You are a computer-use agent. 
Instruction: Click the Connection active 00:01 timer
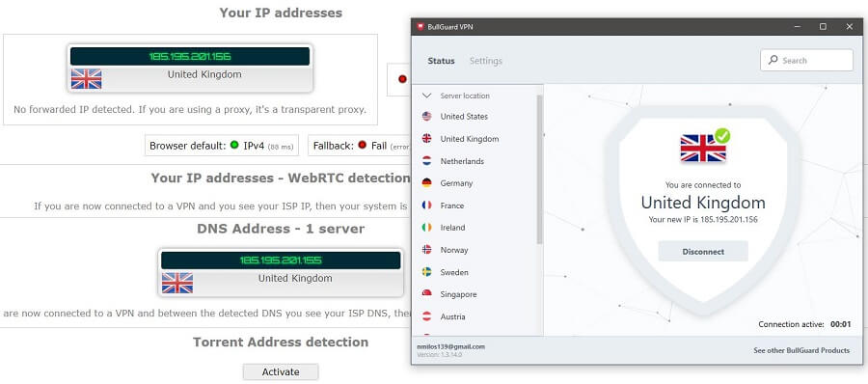(804, 324)
